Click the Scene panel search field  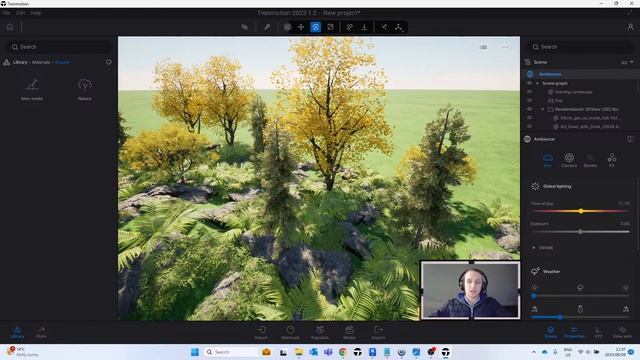[580, 47]
